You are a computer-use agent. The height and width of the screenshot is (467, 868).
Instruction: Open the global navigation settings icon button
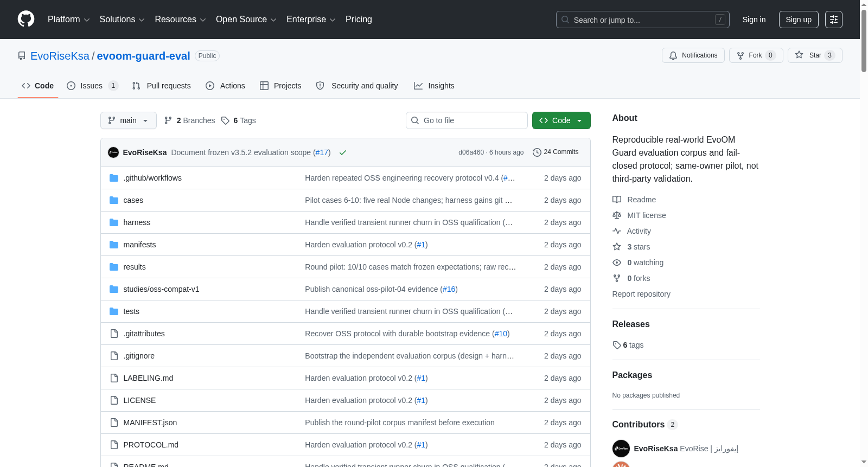click(x=834, y=20)
